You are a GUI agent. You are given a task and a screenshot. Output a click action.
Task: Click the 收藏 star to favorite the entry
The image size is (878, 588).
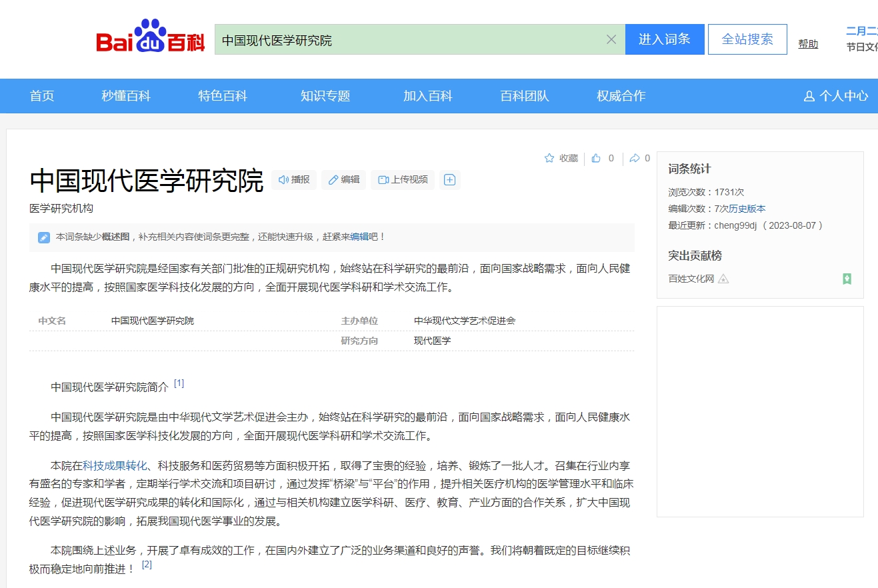coord(561,158)
